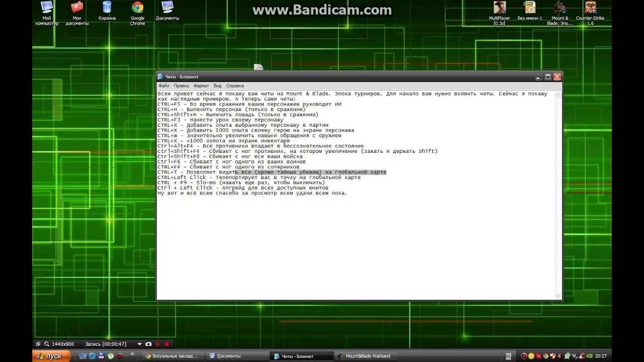The image size is (644, 362).
Task: Open the Документы desktop shortcut
Action: tap(168, 11)
